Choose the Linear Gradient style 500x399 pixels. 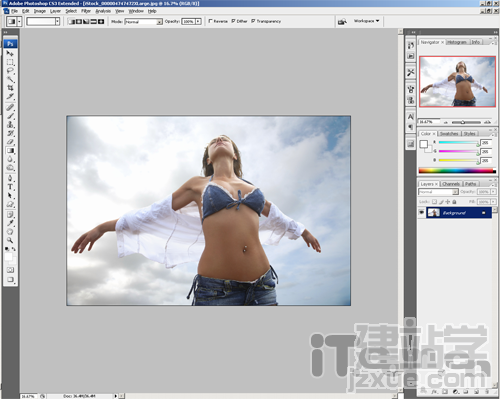71,22
